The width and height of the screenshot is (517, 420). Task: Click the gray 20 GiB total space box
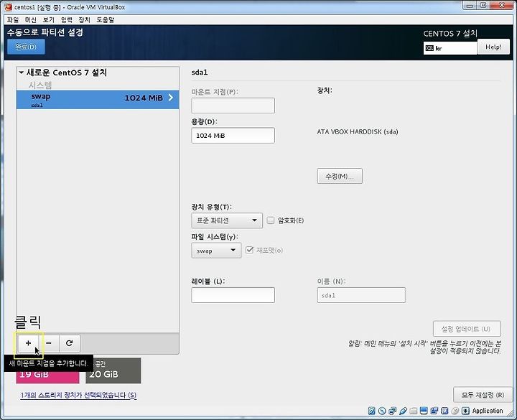point(113,371)
